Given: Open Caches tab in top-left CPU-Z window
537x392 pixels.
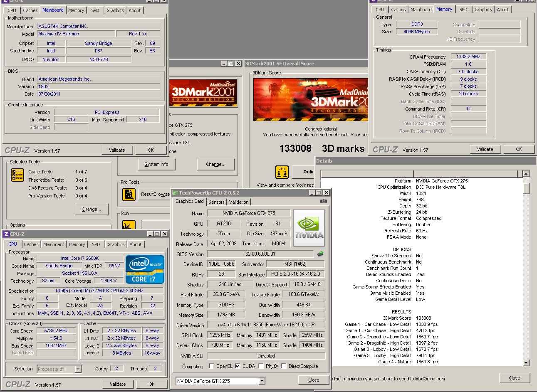Looking at the screenshot, I should (x=30, y=10).
